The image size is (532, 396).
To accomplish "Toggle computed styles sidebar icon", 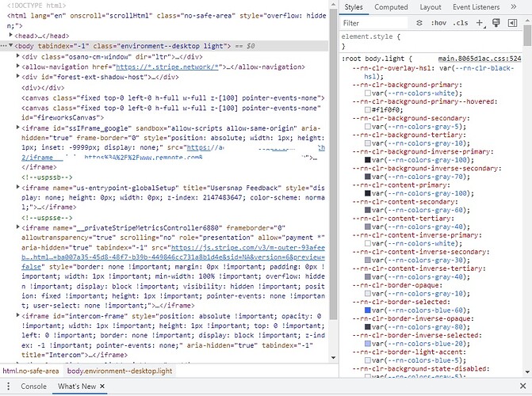I will click(512, 23).
